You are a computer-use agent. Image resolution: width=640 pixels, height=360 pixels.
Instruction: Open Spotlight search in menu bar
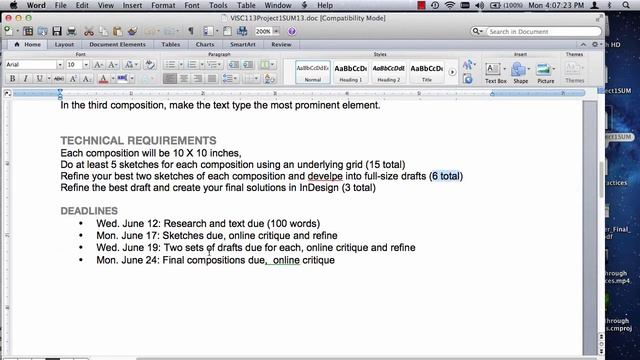[x=626, y=5]
